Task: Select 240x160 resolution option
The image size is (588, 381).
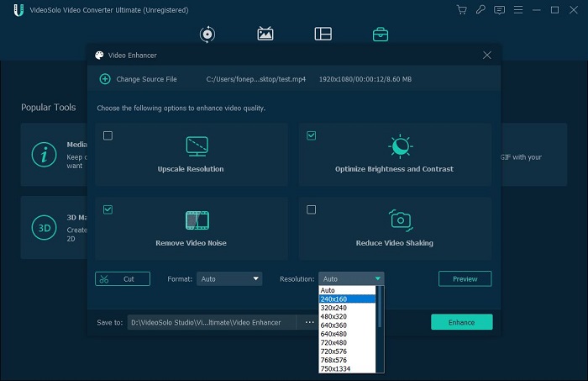Action: click(x=347, y=299)
